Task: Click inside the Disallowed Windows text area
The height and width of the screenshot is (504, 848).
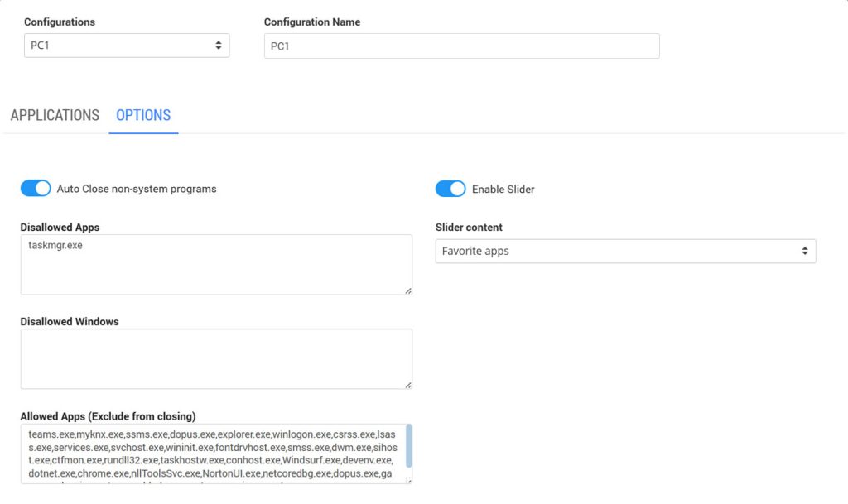Action: point(215,358)
